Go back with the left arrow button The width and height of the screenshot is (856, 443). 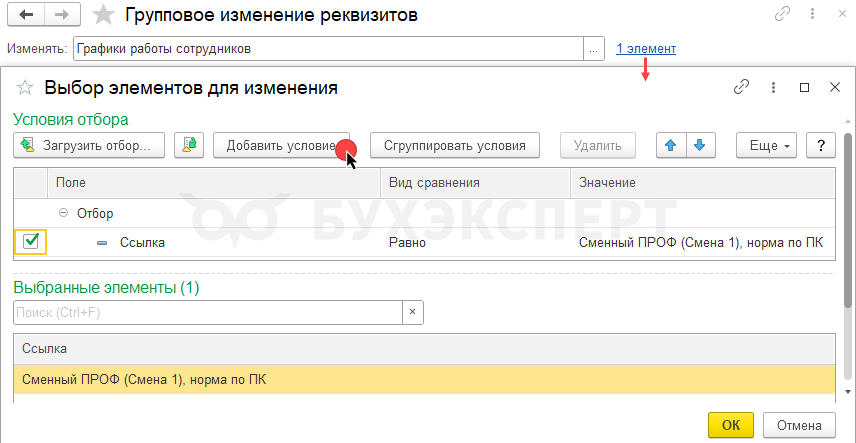[x=26, y=15]
